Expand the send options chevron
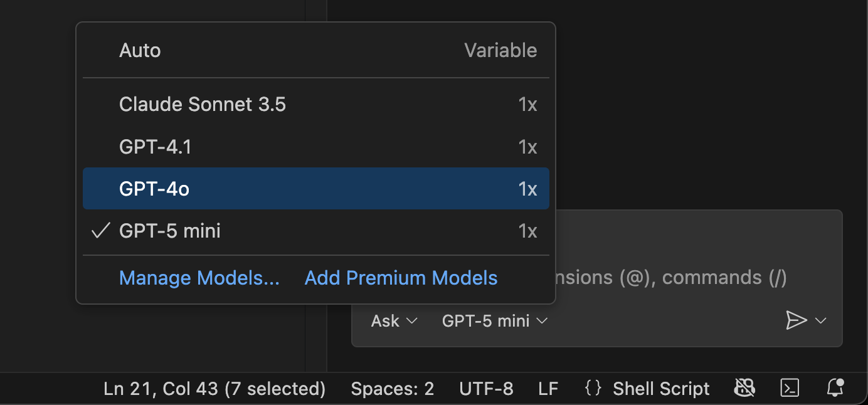 (x=821, y=321)
